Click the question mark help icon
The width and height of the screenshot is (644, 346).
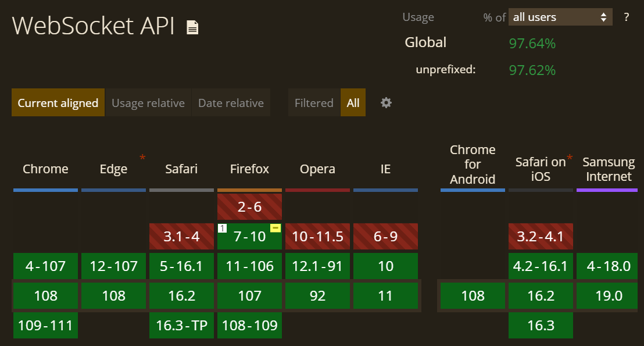coord(626,17)
